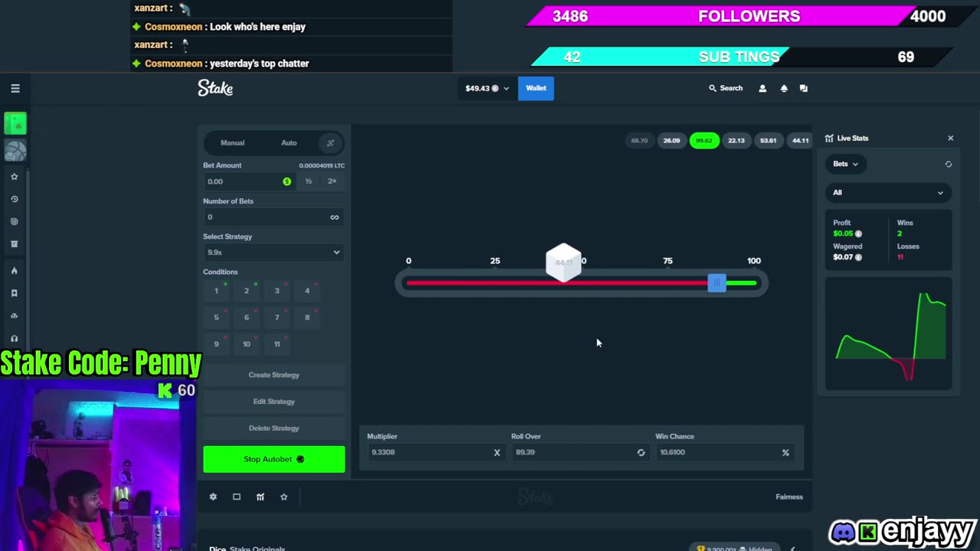This screenshot has height=551, width=980.
Task: Open Favourites star in the left sidebar
Action: click(14, 177)
